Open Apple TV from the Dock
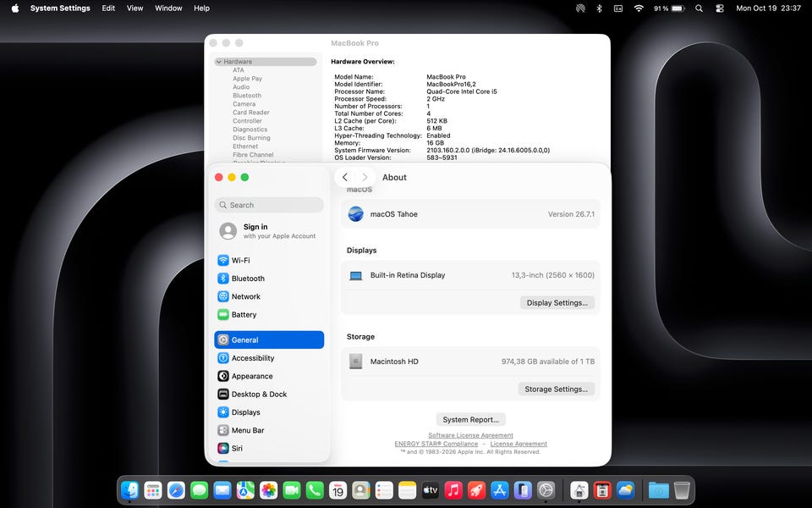 [431, 490]
